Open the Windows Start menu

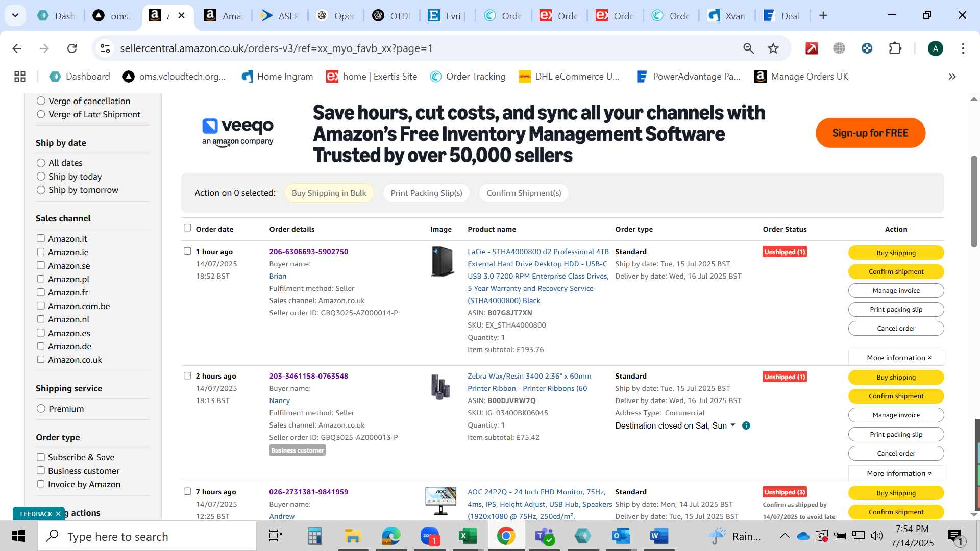coord(18,536)
